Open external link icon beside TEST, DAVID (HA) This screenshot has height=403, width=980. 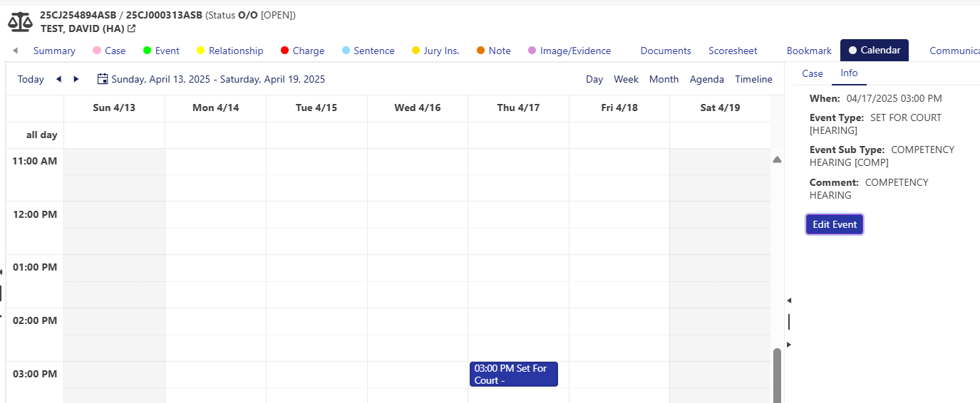pyautogui.click(x=131, y=29)
